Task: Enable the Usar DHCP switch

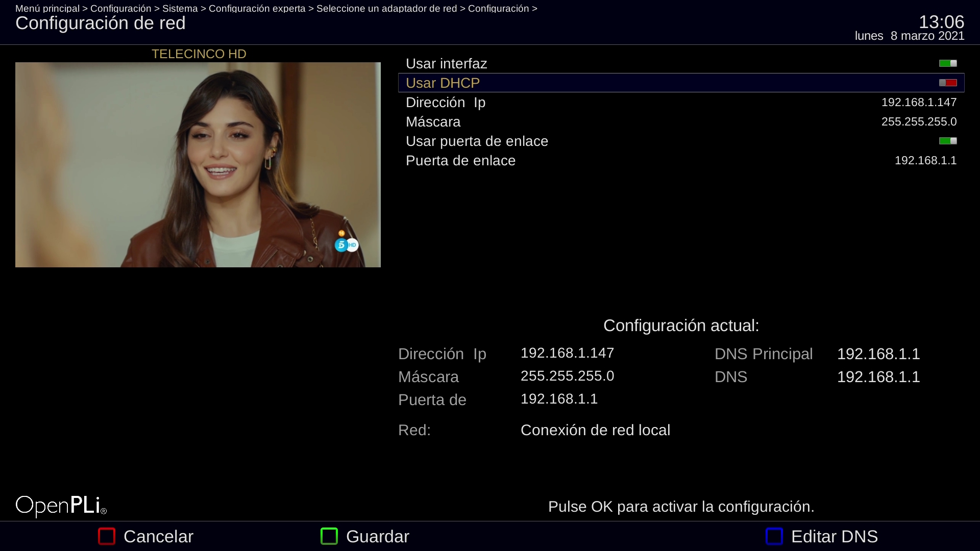Action: tap(948, 83)
